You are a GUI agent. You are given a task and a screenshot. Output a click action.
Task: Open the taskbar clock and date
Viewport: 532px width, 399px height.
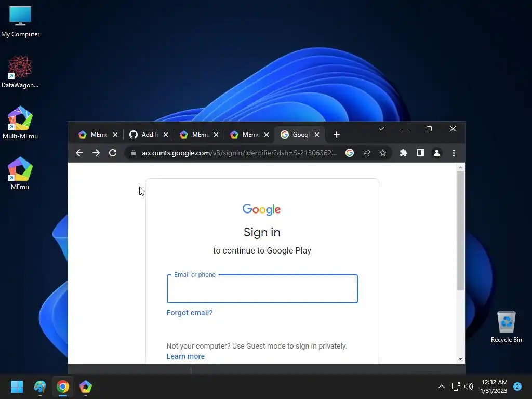(494, 387)
